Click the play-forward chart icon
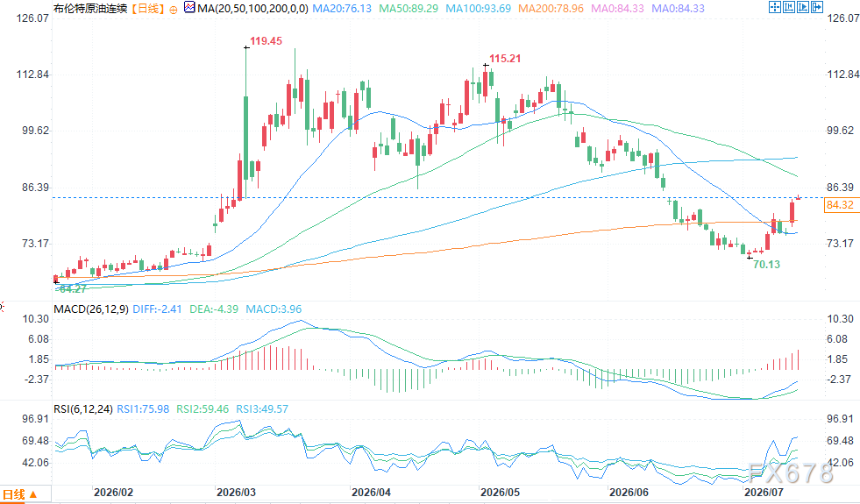 (803, 7)
